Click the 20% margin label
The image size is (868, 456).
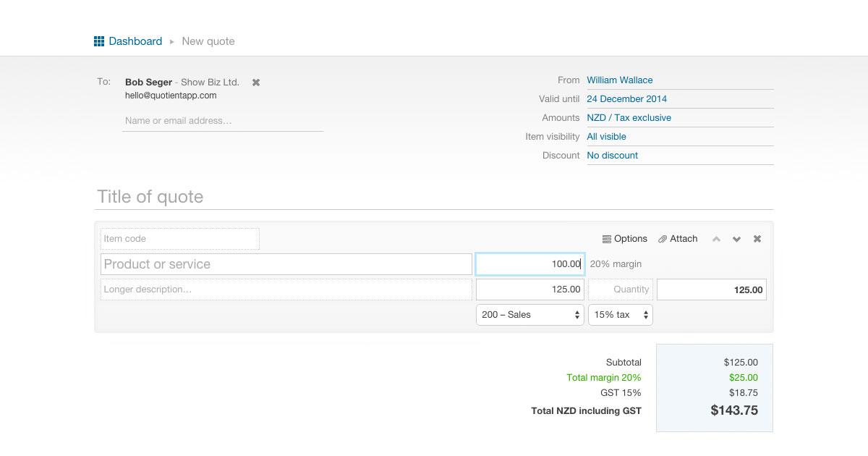[x=616, y=264]
